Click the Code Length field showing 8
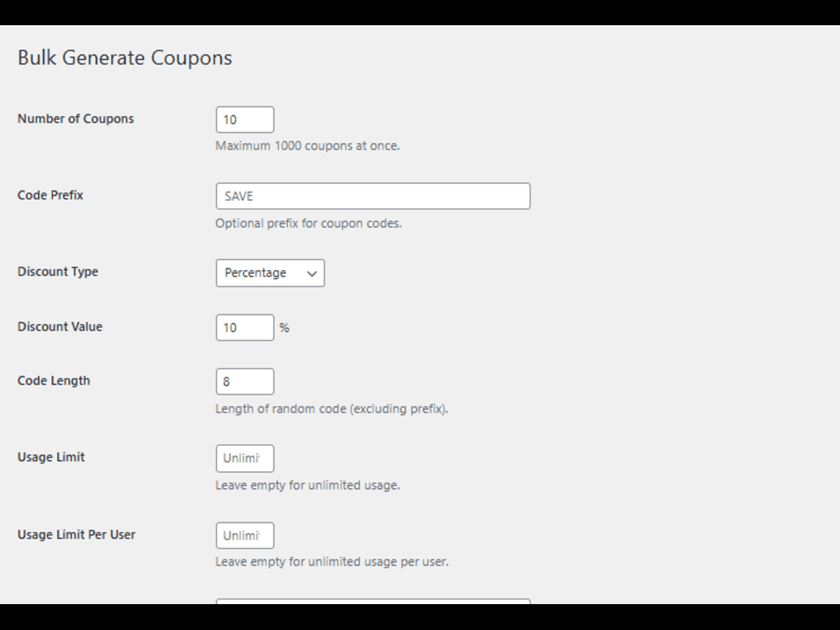840x630 pixels. point(245,381)
